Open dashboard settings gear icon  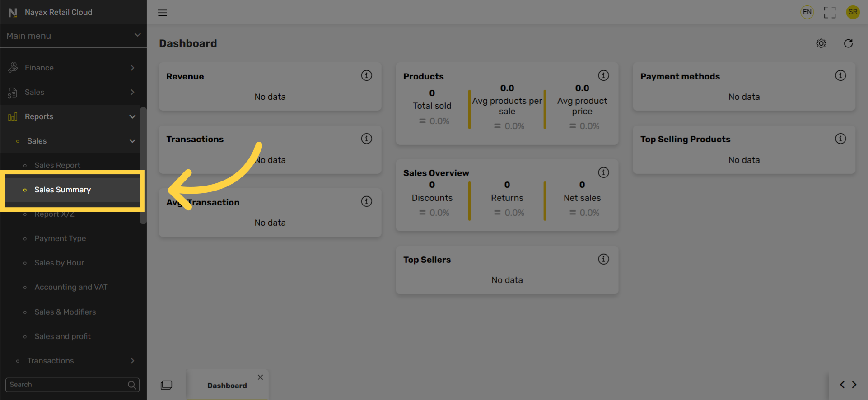[821, 43]
